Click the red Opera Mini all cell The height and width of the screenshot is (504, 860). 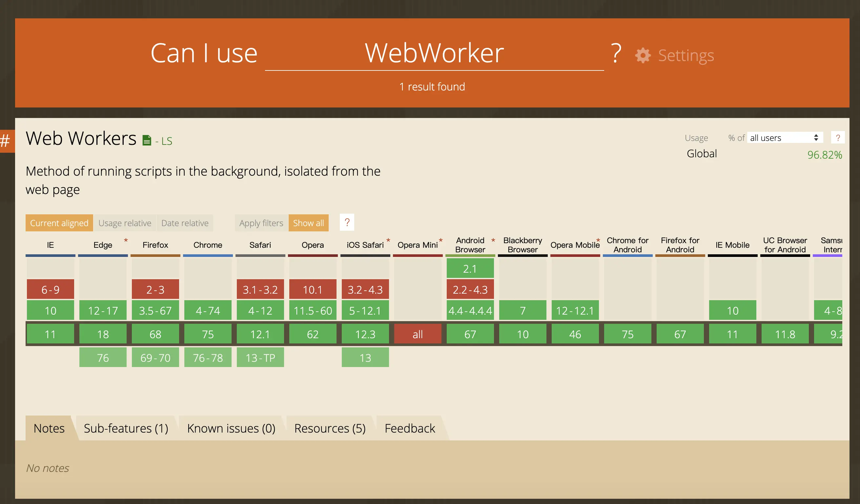418,334
